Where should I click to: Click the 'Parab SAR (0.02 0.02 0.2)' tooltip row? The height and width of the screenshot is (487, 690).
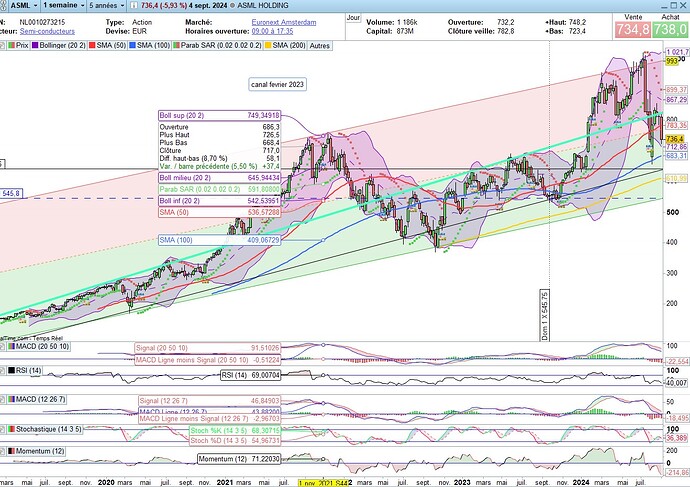[x=220, y=189]
